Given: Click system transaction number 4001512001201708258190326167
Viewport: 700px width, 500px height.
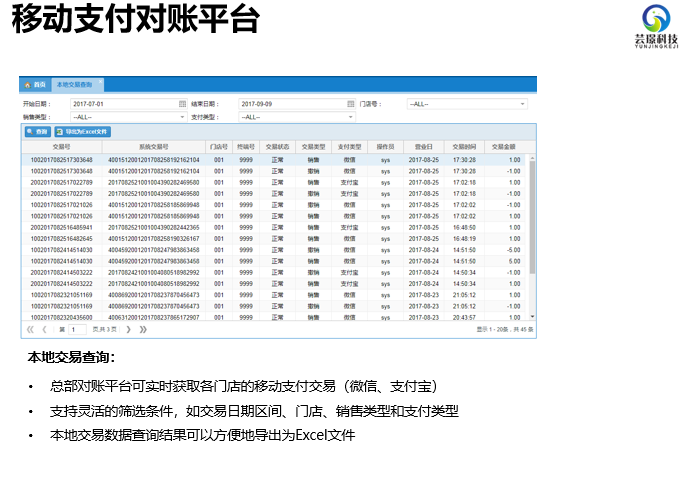Looking at the screenshot, I should 154,239.
